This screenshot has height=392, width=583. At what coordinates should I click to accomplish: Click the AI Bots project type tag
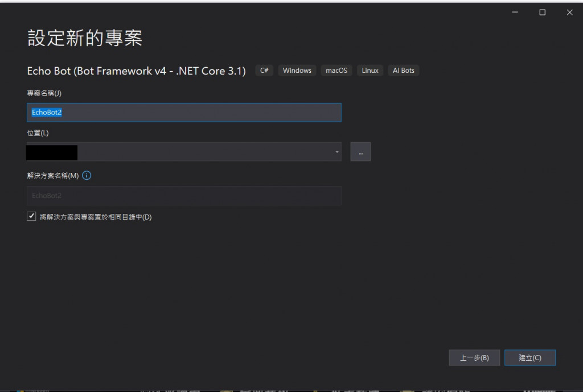(x=404, y=71)
